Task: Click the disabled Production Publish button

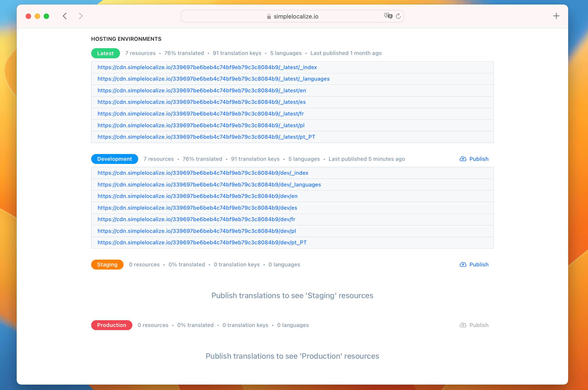Action: pyautogui.click(x=474, y=325)
